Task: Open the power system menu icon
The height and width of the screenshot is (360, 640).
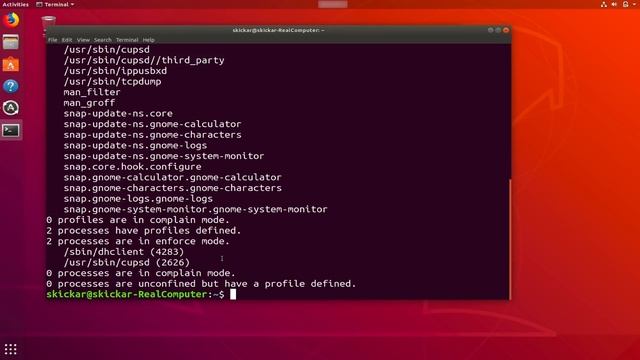Action: (x=626, y=4)
